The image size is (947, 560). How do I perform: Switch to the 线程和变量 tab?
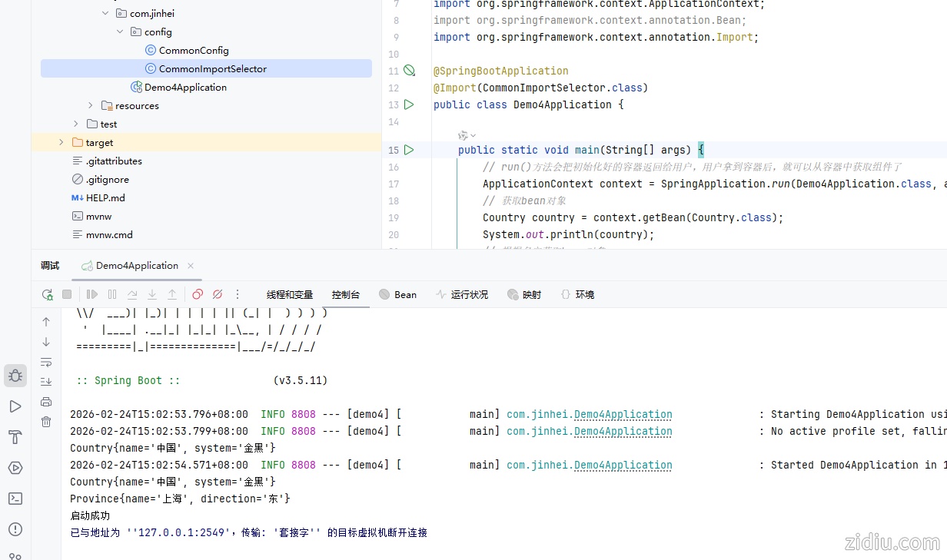click(290, 294)
